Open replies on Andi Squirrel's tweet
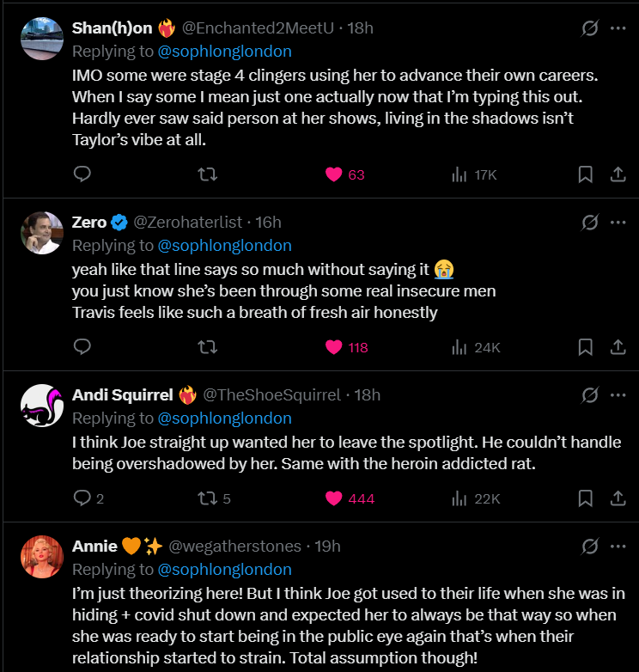This screenshot has height=672, width=639. pyautogui.click(x=82, y=498)
